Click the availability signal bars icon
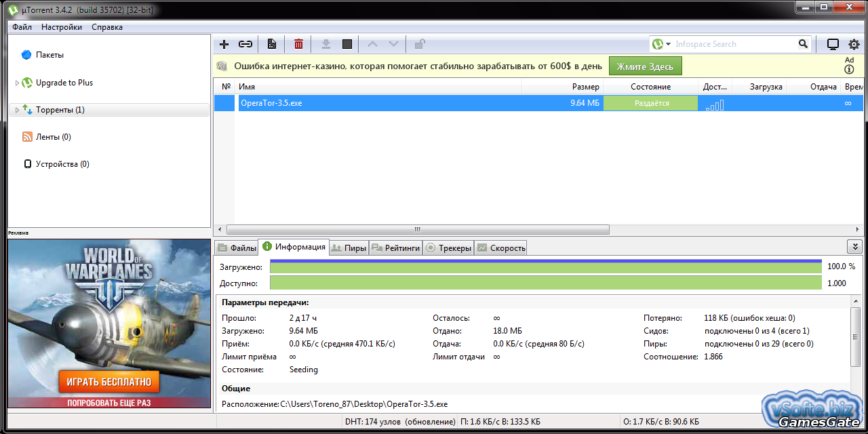The height and width of the screenshot is (434, 868). pyautogui.click(x=715, y=104)
